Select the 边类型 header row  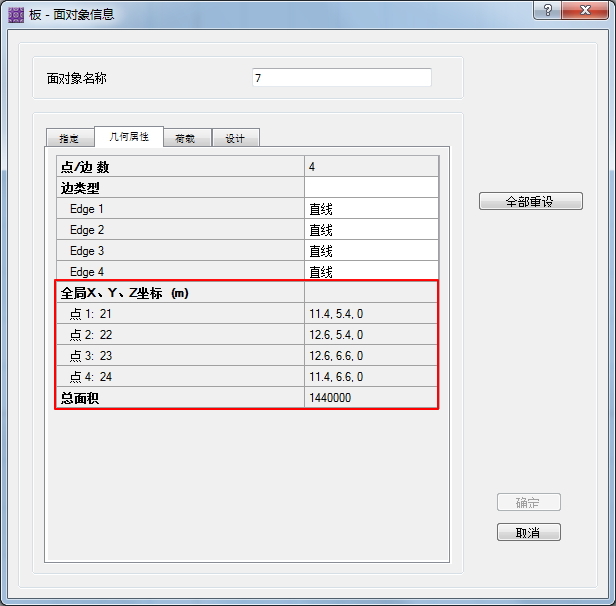click(180, 188)
